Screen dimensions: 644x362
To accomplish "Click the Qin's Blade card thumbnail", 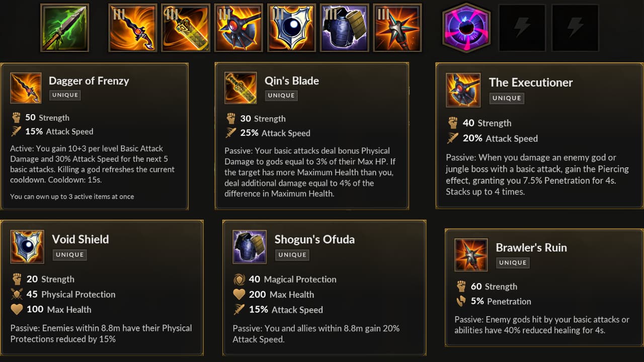I will pos(240,88).
